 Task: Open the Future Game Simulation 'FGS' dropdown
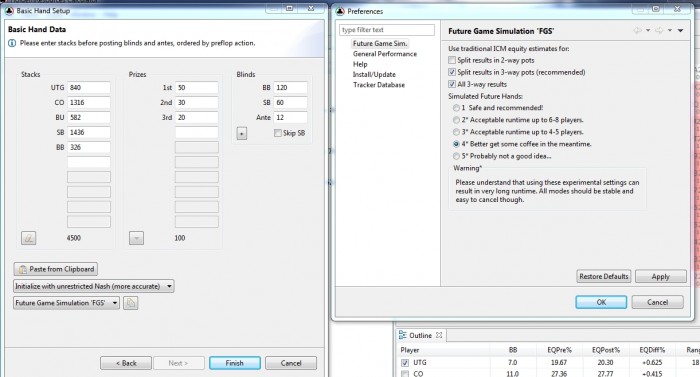tap(67, 303)
